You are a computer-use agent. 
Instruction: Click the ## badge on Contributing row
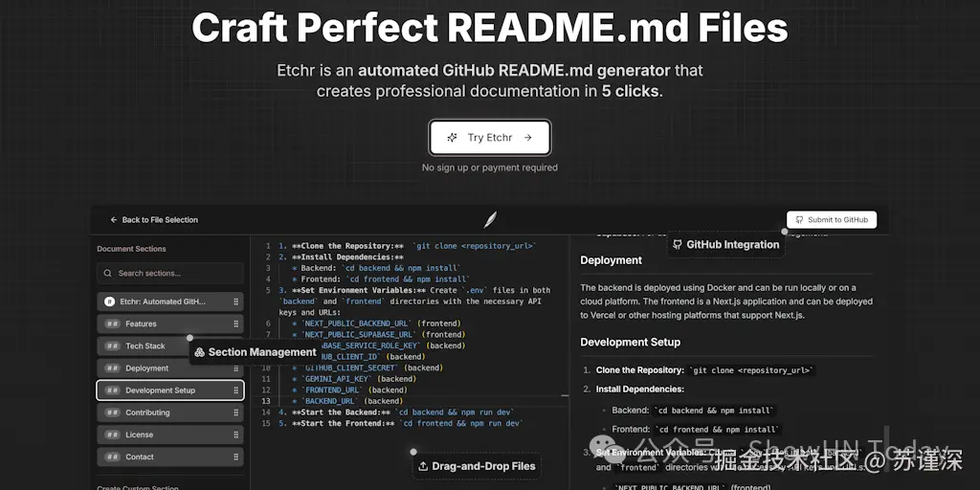[113, 412]
